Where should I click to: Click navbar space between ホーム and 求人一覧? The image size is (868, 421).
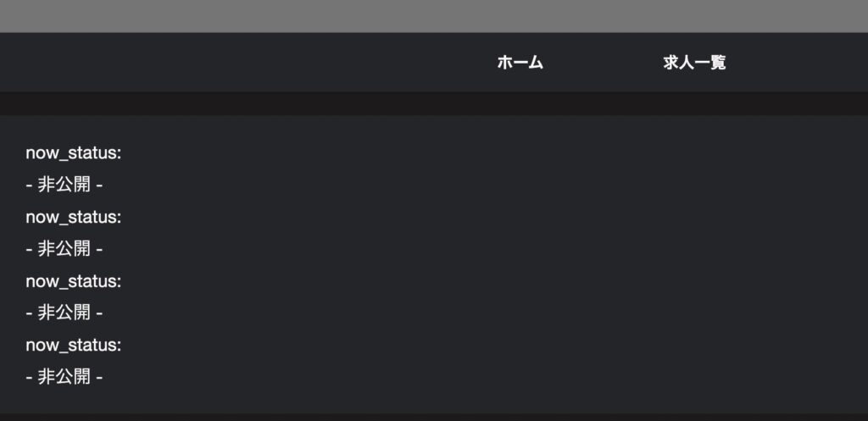point(604,63)
